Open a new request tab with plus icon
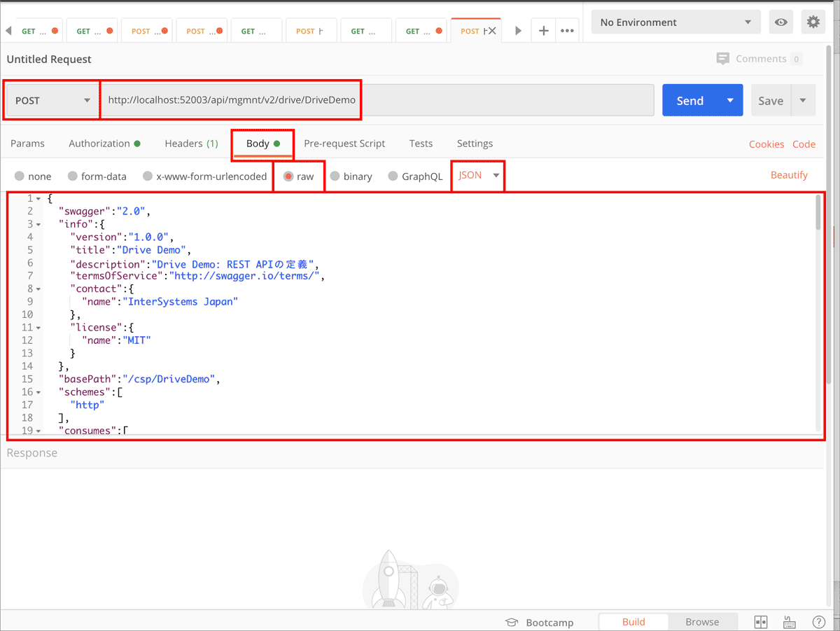Screen dimensions: 840x631 coord(543,31)
